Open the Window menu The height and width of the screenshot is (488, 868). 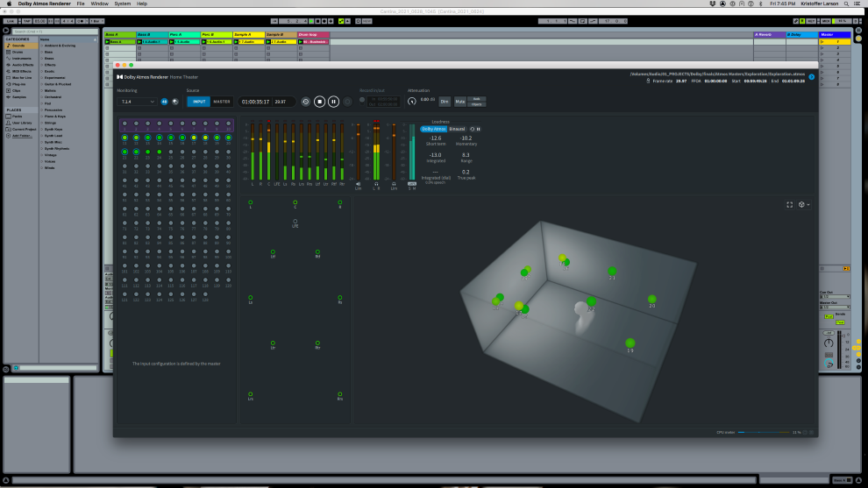tap(100, 4)
